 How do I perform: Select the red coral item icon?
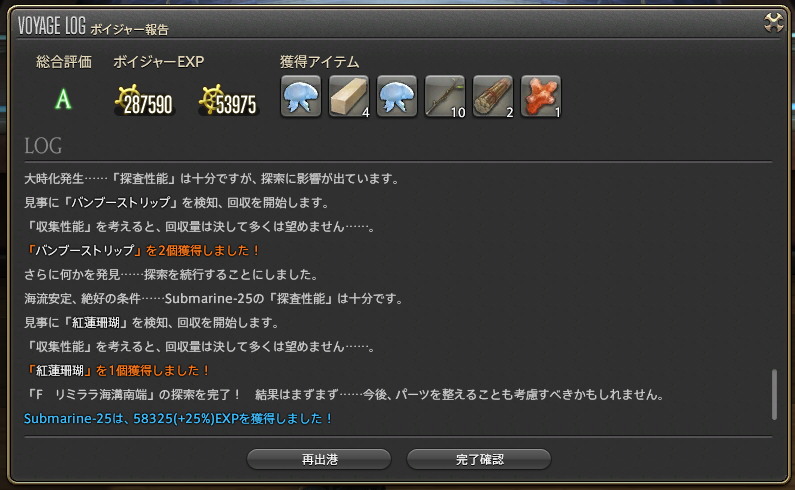pos(541,96)
